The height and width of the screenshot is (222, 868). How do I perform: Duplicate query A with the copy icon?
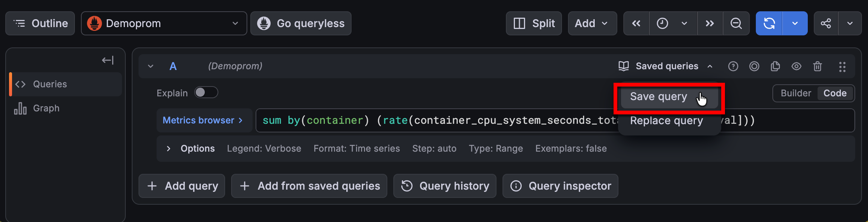tap(775, 66)
